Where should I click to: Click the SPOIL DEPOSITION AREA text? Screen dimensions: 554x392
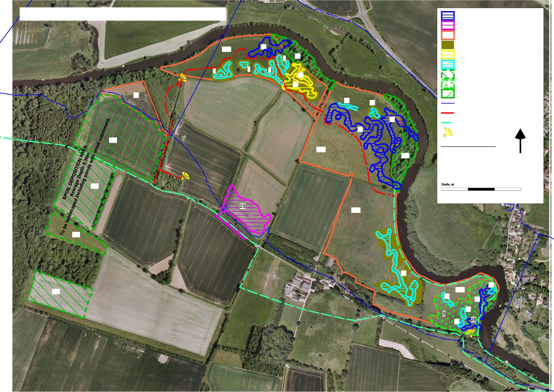point(76,173)
